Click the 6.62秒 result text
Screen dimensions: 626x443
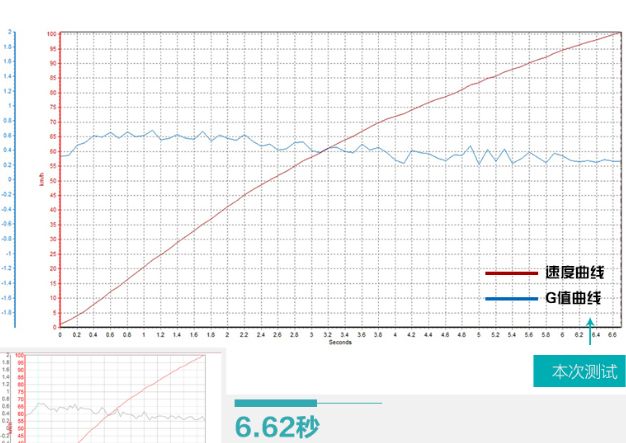coord(277,427)
